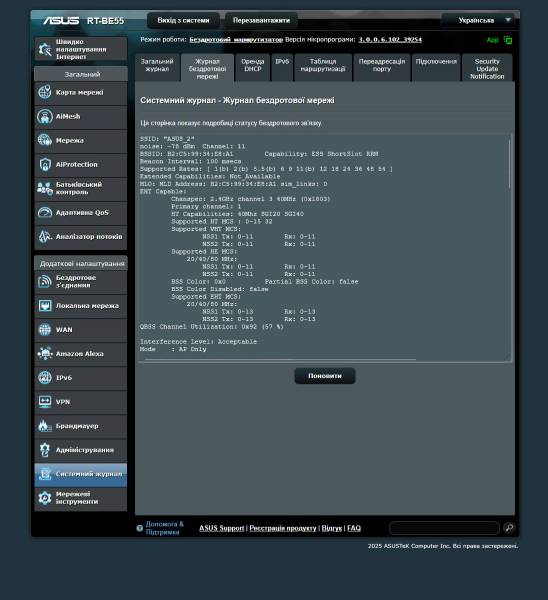Click the Amazon Alexa icon

click(x=45, y=354)
